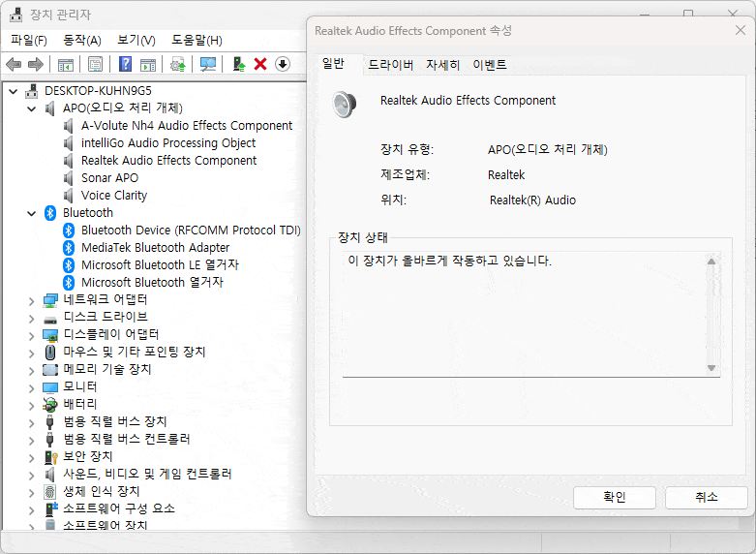756x554 pixels.
Task: Click the speaker icon beside Voice Clarity
Action: (x=69, y=196)
